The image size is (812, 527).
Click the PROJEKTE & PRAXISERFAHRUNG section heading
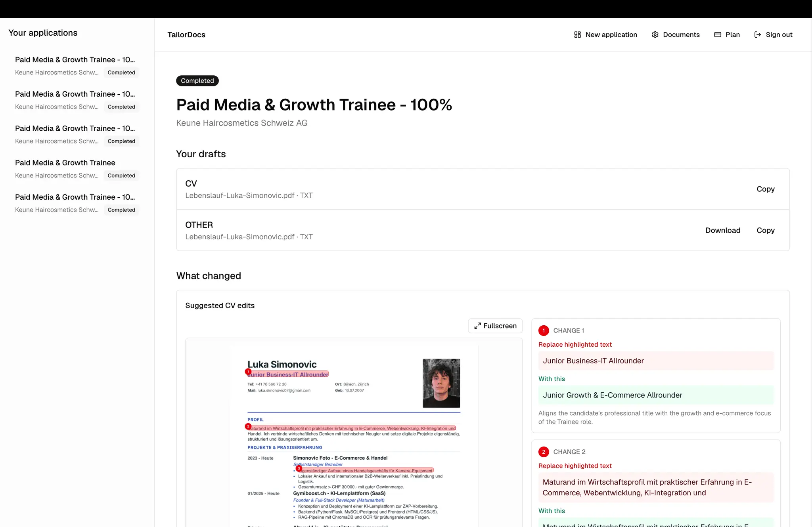pos(285,447)
